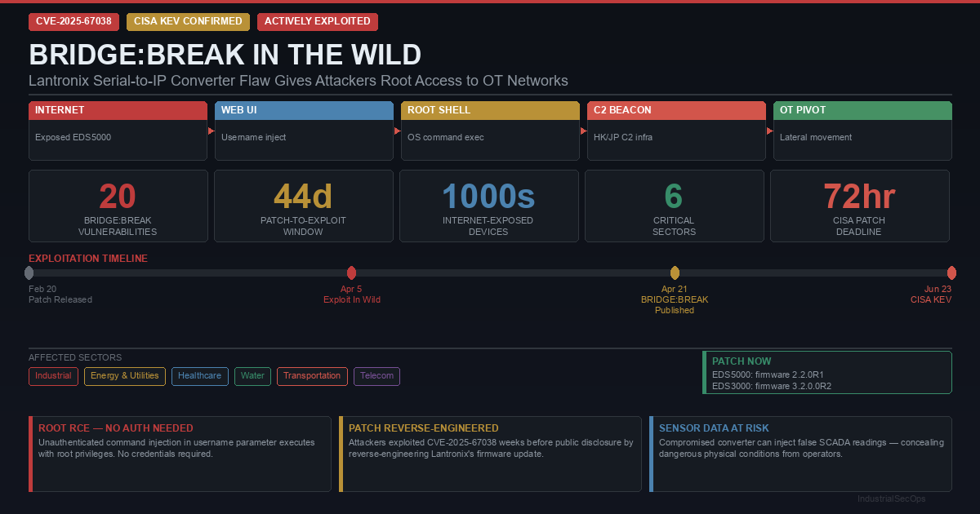Click the CISA KEV CONFIRMED badge

point(188,22)
